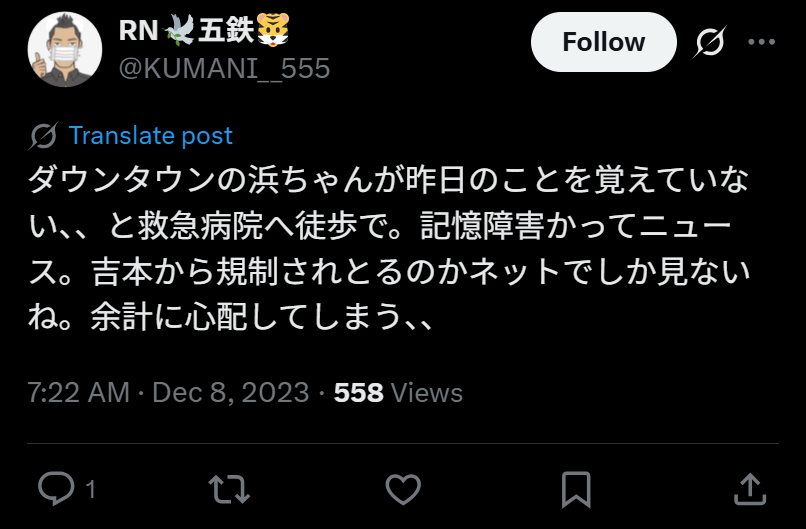This screenshot has height=529, width=806.
Task: Open the 558 Views count
Action: (x=398, y=393)
